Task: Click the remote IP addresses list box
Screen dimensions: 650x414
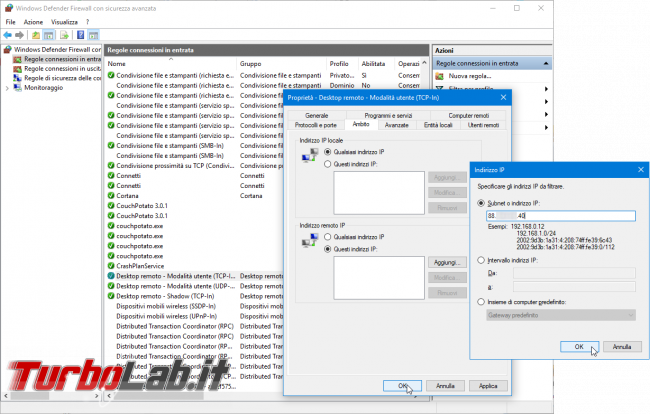Action: click(379, 278)
